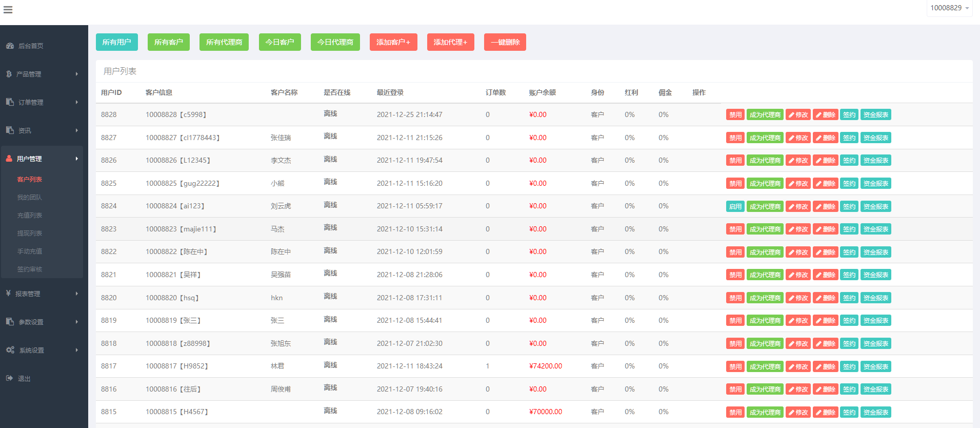Click the gears icon for 系统设置

click(x=10, y=350)
